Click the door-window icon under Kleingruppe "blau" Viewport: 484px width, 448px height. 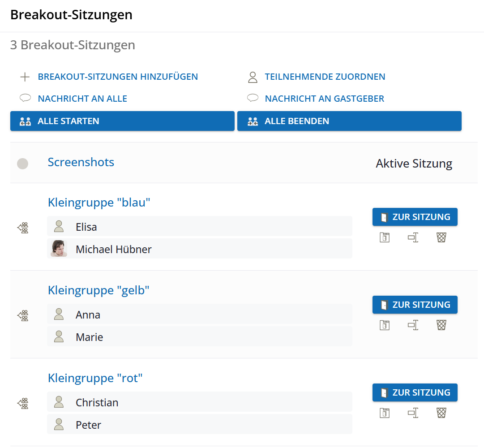[385, 237]
